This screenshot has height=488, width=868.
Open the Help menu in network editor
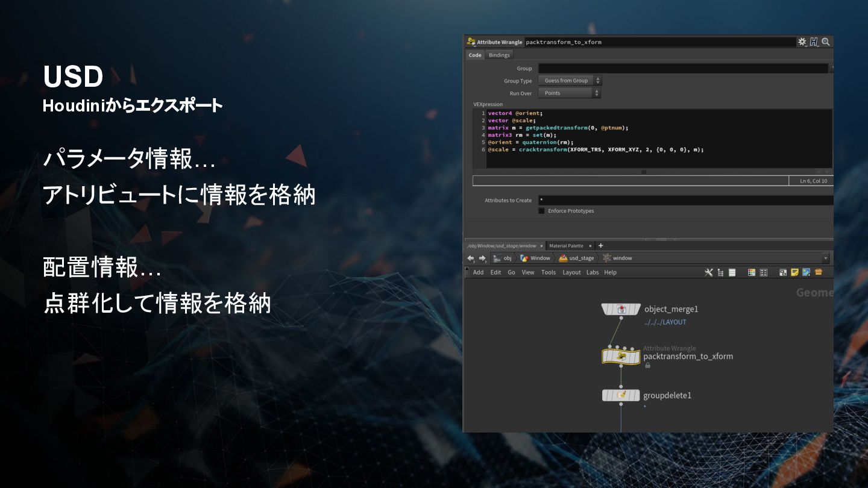point(610,272)
